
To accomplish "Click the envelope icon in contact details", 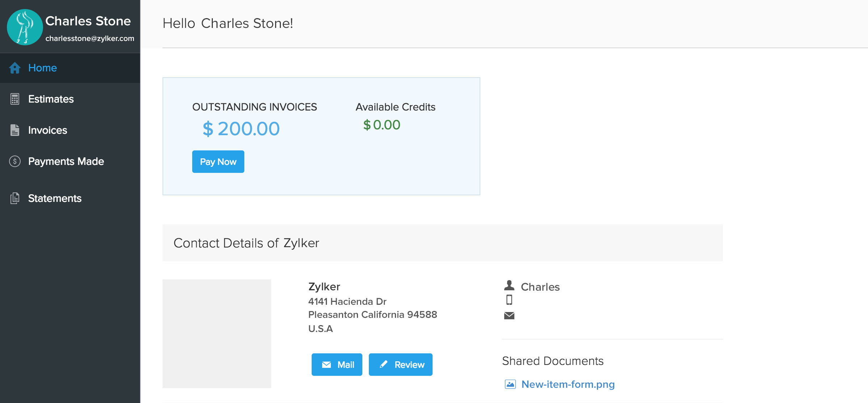I will click(x=509, y=316).
